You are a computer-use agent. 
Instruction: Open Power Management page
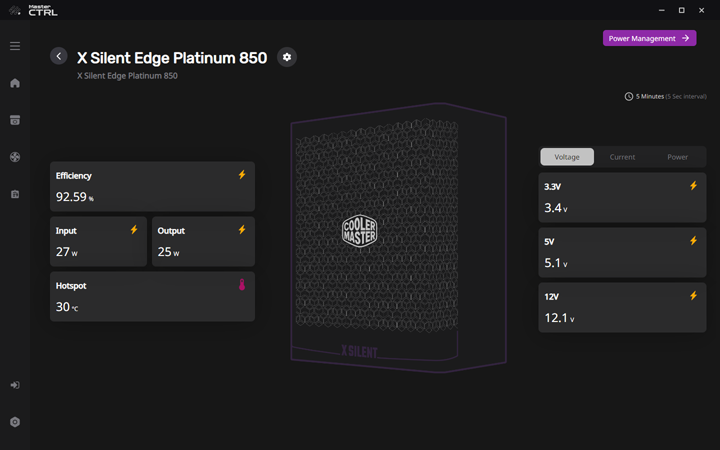click(649, 38)
